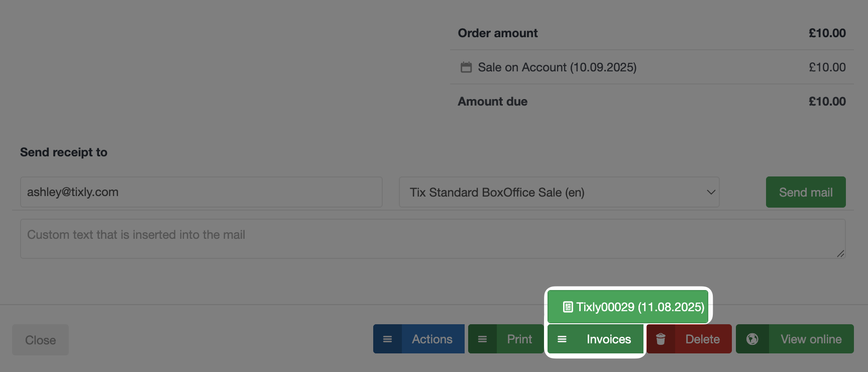The image size is (868, 372).
Task: Grab the custom text box resize handle
Action: tap(840, 254)
